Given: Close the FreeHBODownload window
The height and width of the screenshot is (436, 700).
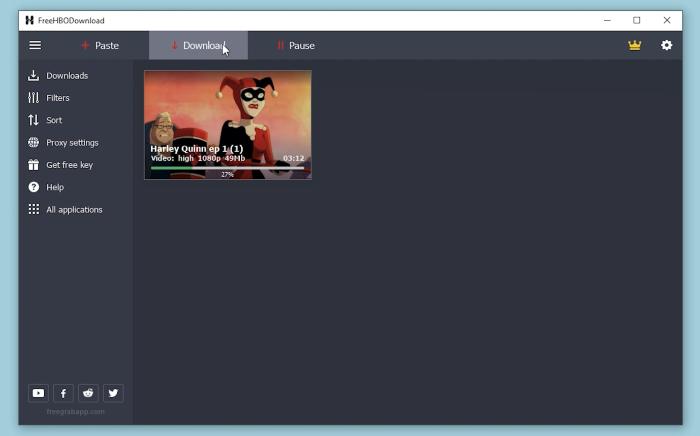Looking at the screenshot, I should pos(667,20).
